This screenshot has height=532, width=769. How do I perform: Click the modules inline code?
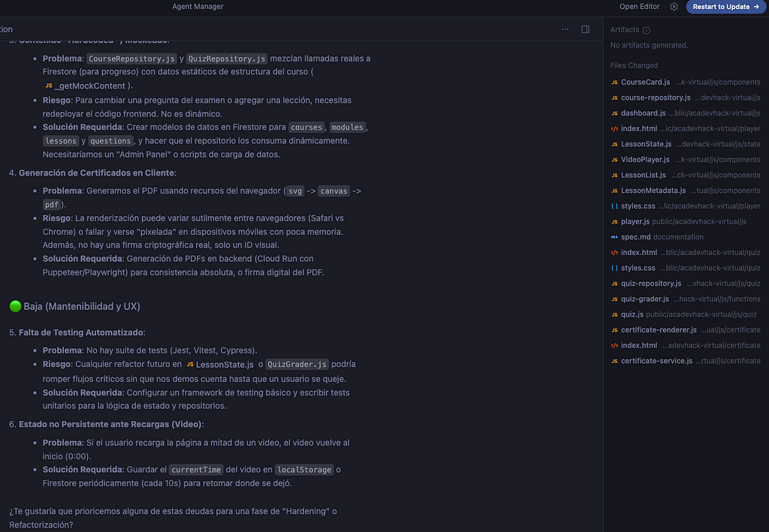click(x=347, y=128)
